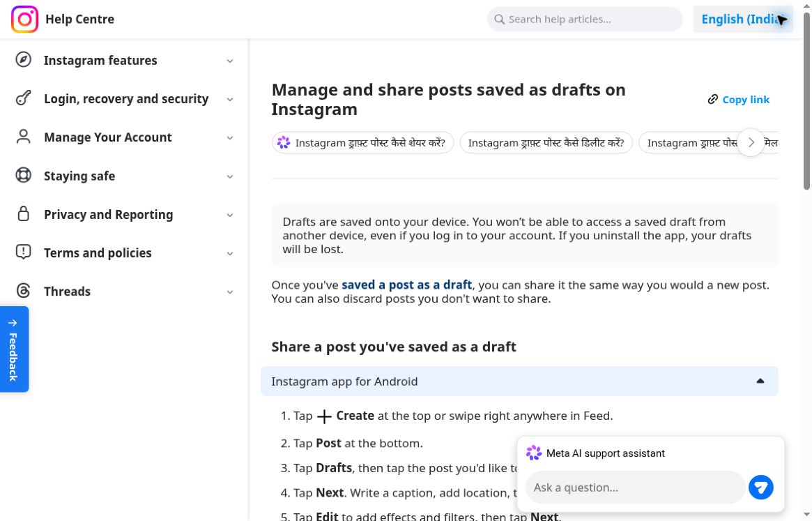Focus the Ask a question input
The width and height of the screenshot is (812, 521).
[x=635, y=488]
